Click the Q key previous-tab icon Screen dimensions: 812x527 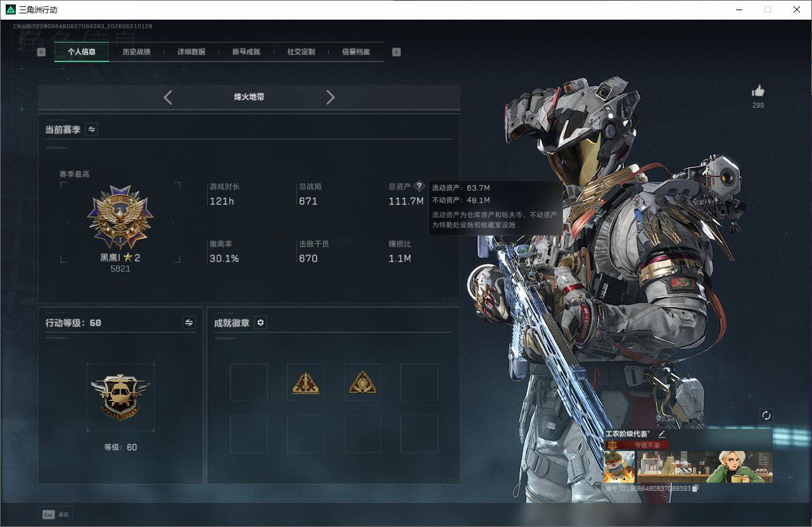[41, 53]
